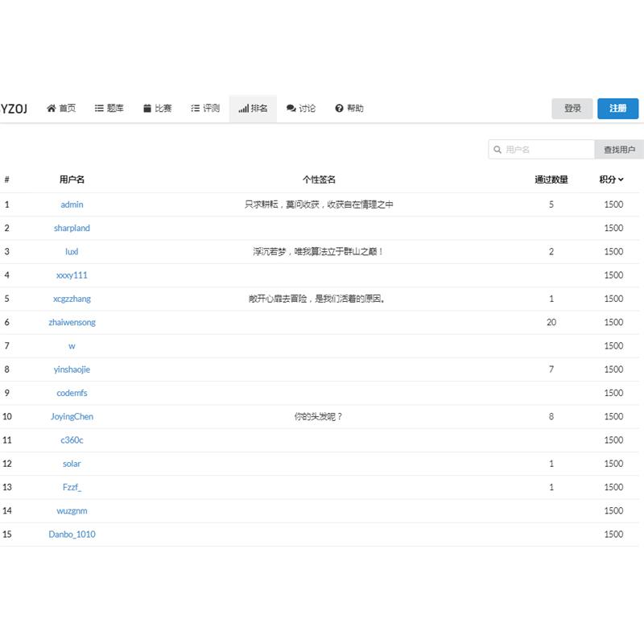
Task: Open user xxxy111's profile
Action: (x=72, y=275)
